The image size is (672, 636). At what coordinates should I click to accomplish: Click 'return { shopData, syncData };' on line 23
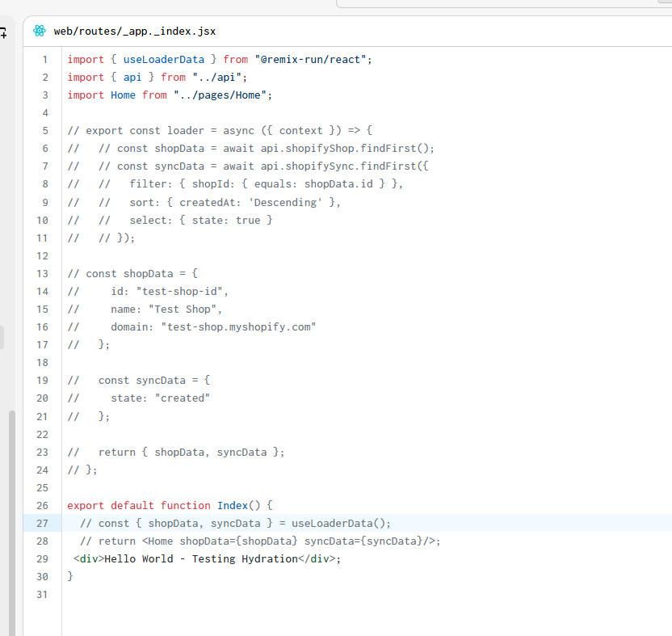pyautogui.click(x=191, y=453)
